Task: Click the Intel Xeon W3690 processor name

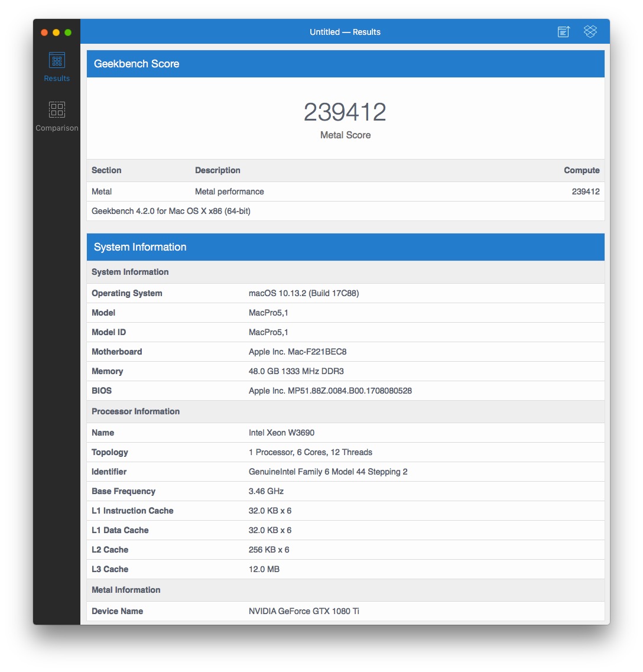Action: (281, 433)
